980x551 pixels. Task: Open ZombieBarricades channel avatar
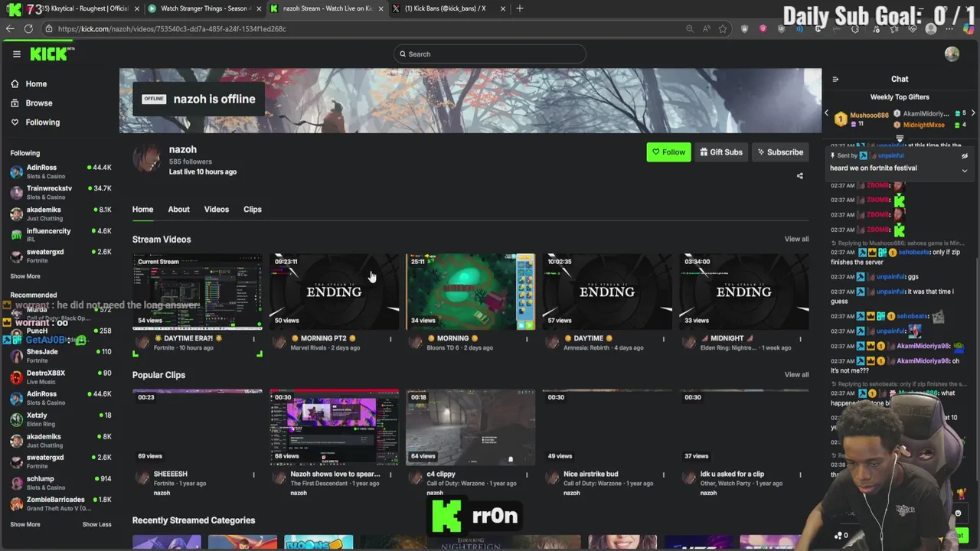point(16,504)
